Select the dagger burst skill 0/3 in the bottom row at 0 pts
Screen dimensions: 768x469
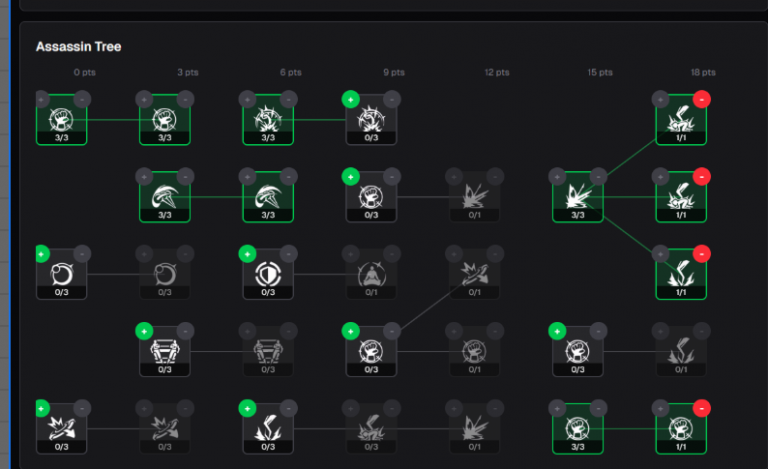(x=62, y=429)
